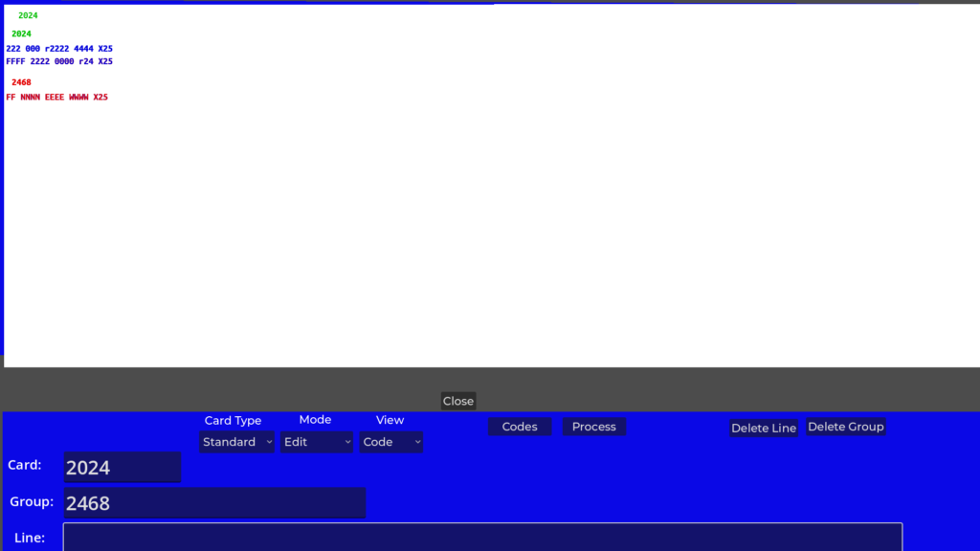
Task: Select the red line FF NNNN EEEE WWWW
Action: 56,97
